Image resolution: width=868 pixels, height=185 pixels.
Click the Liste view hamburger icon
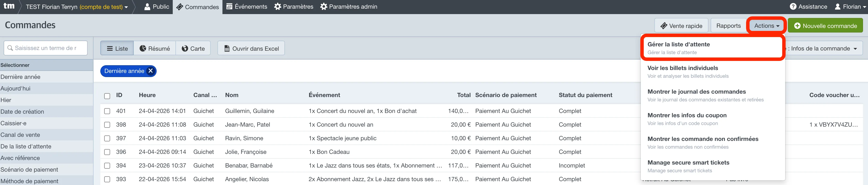110,48
